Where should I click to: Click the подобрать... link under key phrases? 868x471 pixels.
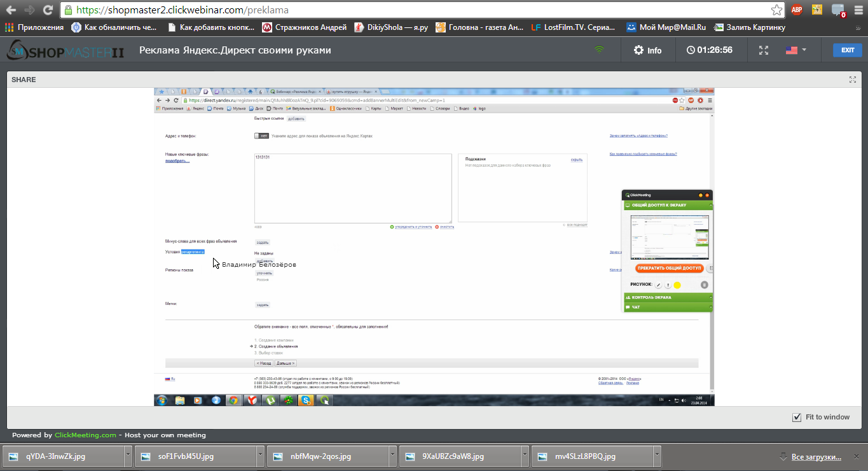click(x=177, y=161)
